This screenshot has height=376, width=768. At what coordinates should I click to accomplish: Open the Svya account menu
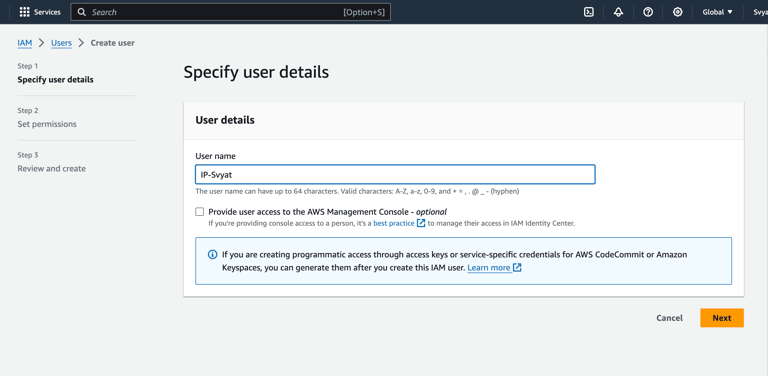760,12
